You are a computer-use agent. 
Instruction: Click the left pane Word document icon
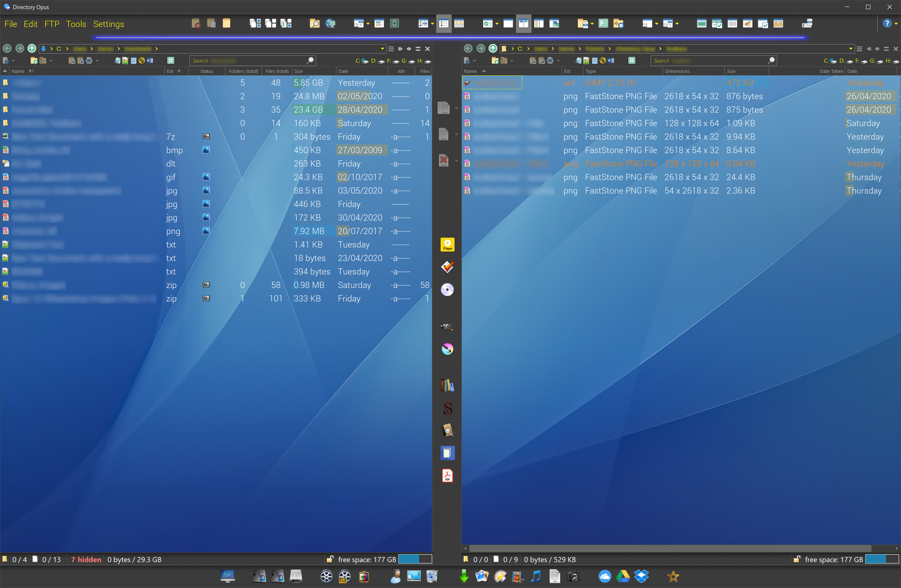point(150,61)
